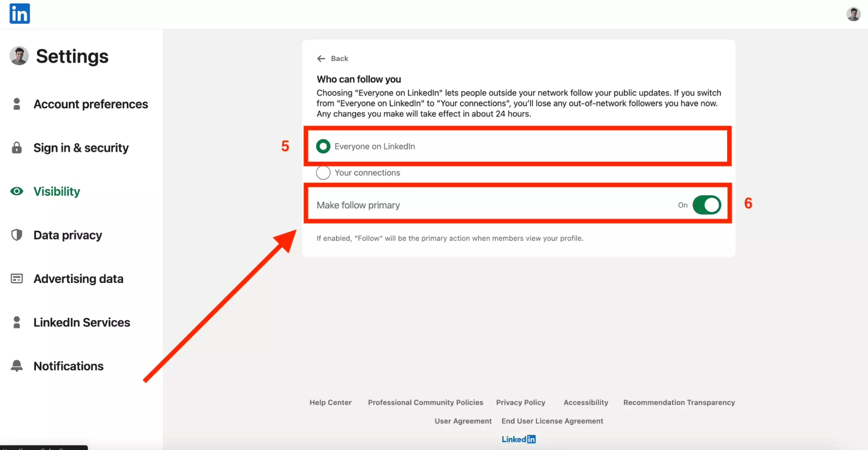Viewport: 868px width, 450px height.
Task: Click the avatar next to the Settings heading
Action: [19, 56]
